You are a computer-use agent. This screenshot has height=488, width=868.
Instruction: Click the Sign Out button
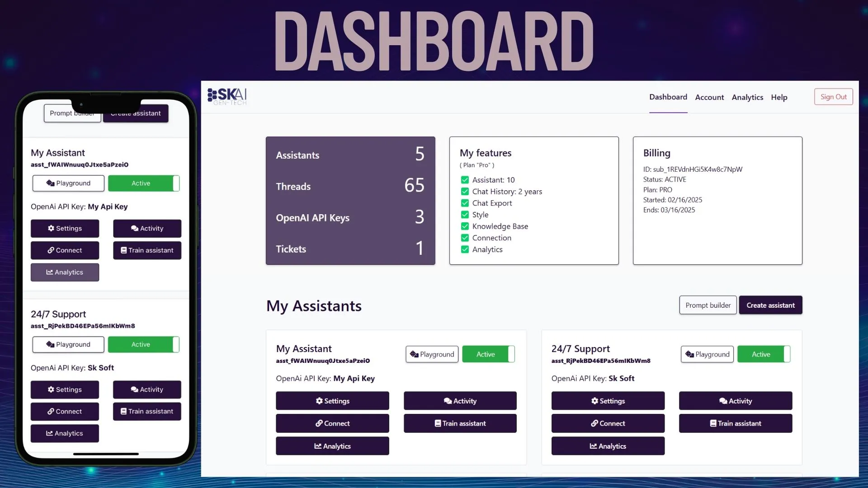click(x=834, y=97)
